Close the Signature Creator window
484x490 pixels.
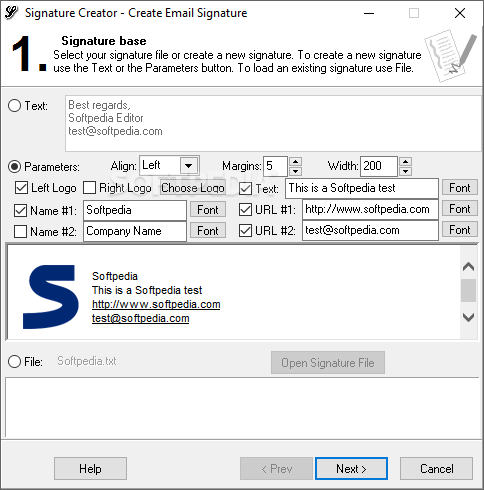point(460,13)
